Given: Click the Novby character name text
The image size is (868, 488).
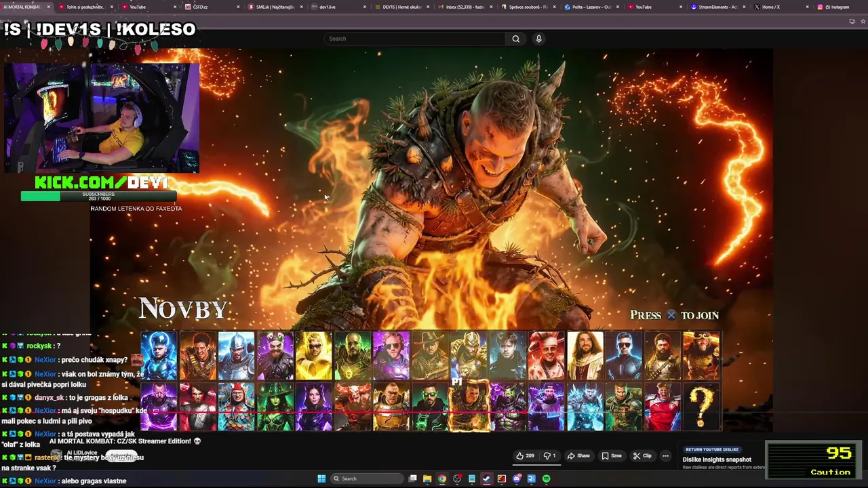Looking at the screenshot, I should tap(183, 309).
